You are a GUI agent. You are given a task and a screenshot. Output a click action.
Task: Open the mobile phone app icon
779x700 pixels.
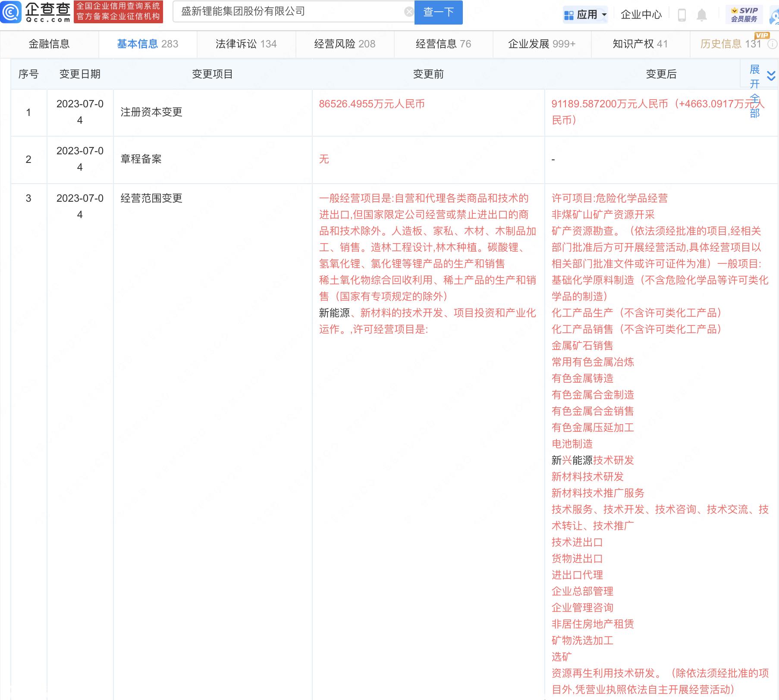click(x=682, y=15)
